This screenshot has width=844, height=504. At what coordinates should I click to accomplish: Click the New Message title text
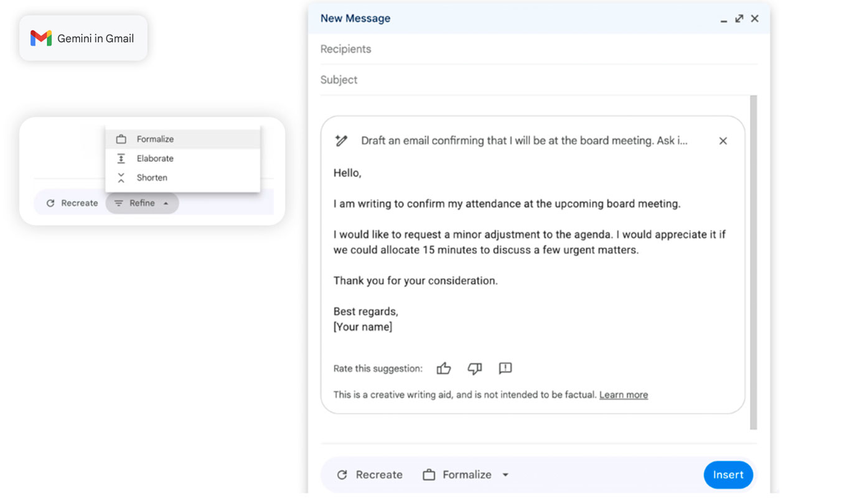click(x=355, y=19)
